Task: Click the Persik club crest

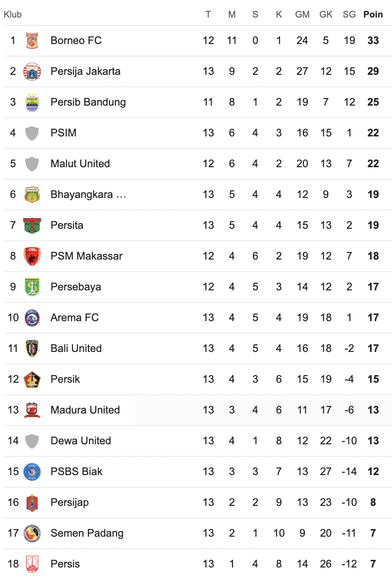Action: tap(32, 379)
